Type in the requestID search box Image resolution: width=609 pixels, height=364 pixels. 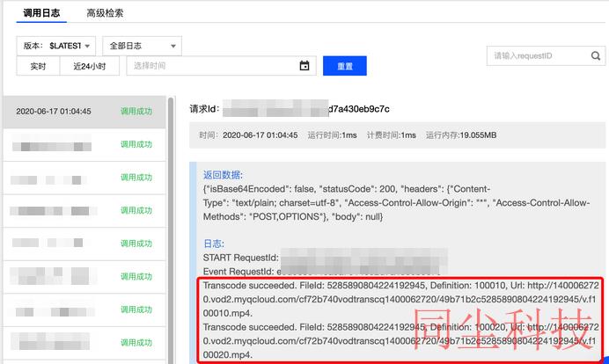point(537,56)
